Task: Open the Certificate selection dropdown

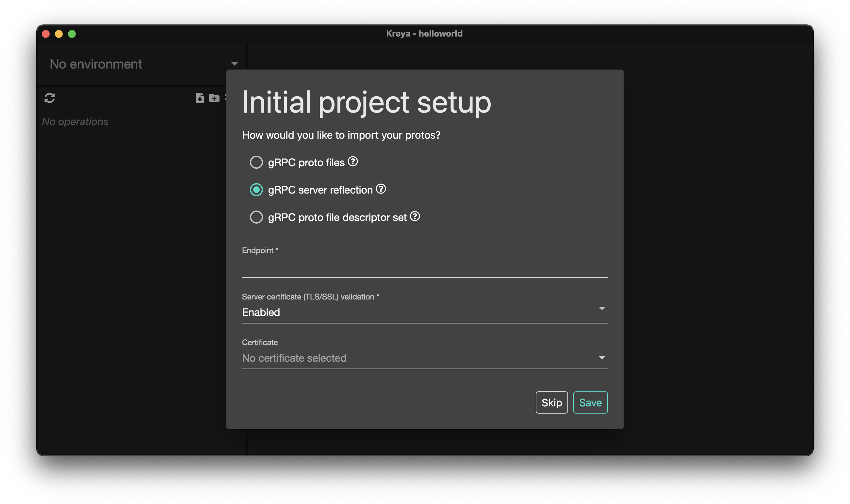Action: point(424,358)
